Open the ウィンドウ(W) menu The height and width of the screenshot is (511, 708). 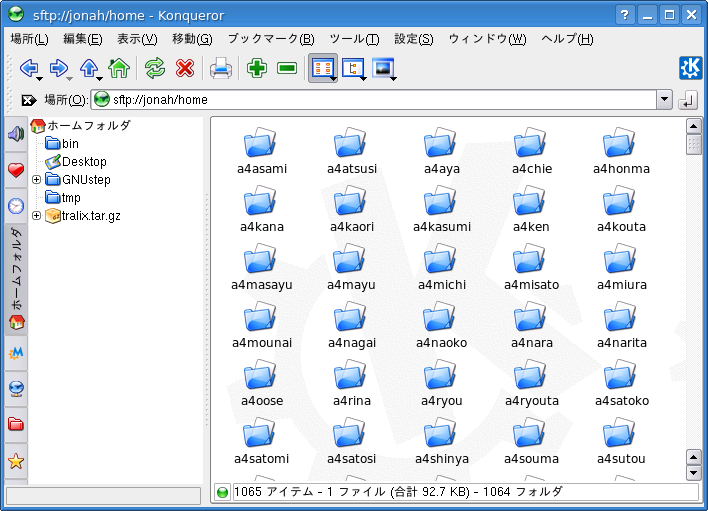488,39
